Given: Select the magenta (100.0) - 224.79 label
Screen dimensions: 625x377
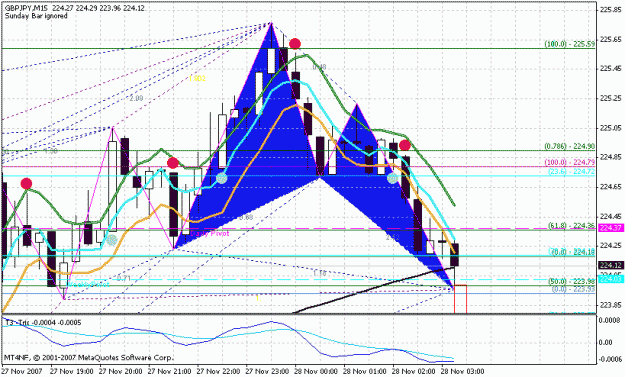Looking at the screenshot, I should pos(570,162).
